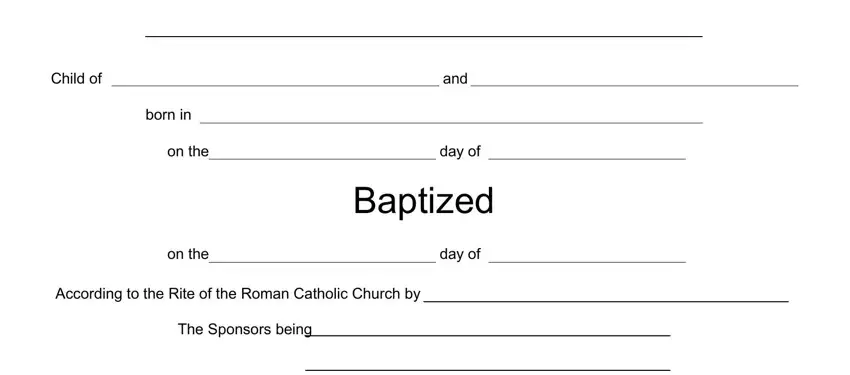Select the baptism 'day of' month blank
The width and height of the screenshot is (850, 375).
coord(587,256)
